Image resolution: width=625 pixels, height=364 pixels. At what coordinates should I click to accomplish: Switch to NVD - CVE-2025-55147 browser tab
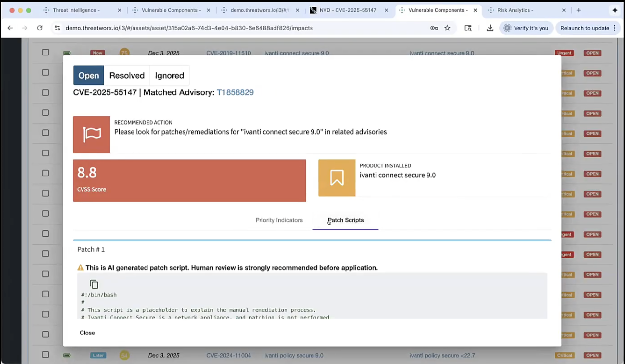pyautogui.click(x=348, y=10)
